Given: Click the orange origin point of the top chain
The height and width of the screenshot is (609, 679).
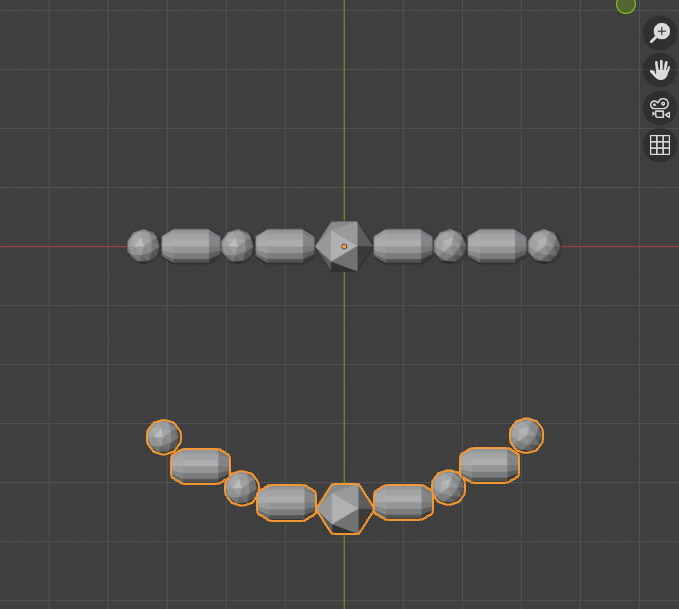Looking at the screenshot, I should (x=344, y=246).
